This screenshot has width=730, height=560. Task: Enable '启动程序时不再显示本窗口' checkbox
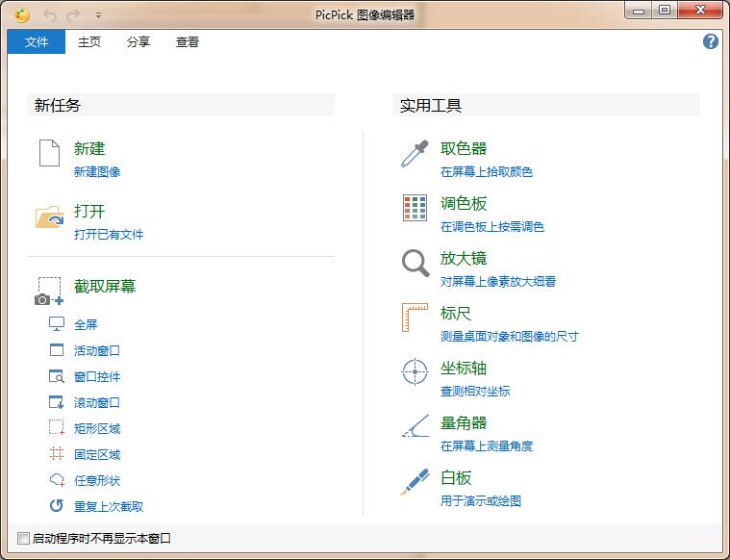[x=23, y=539]
